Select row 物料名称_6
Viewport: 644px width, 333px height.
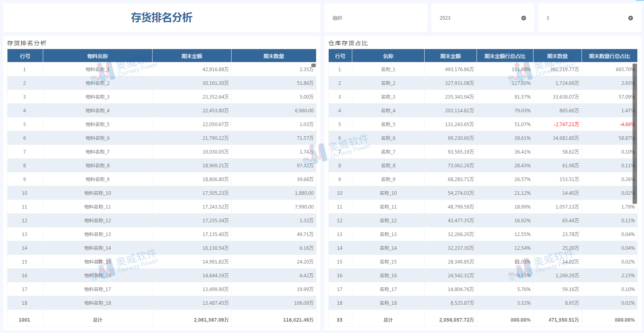162,138
